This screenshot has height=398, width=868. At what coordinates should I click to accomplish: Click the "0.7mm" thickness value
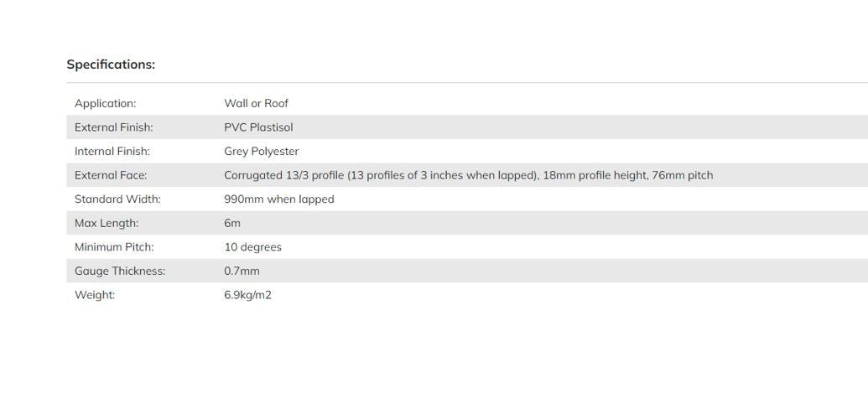[x=242, y=271]
